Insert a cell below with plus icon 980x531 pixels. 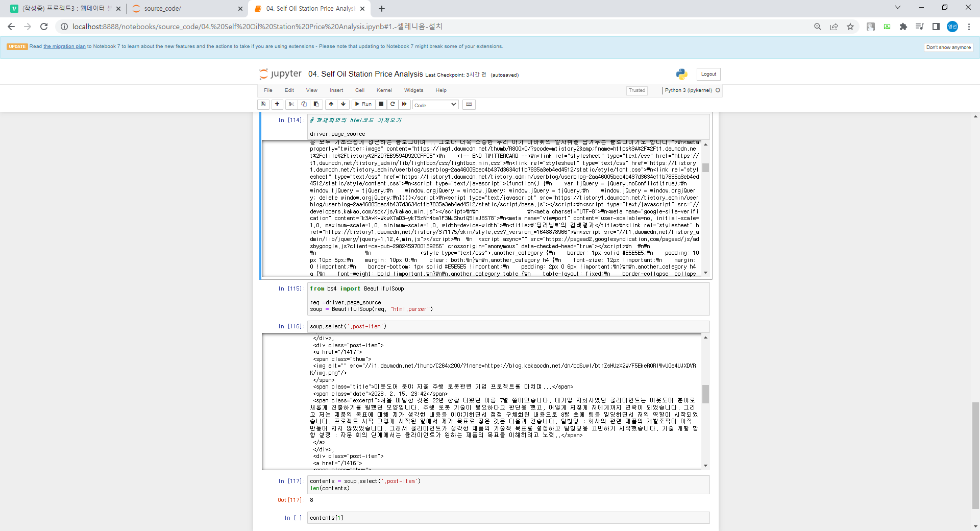tap(277, 104)
